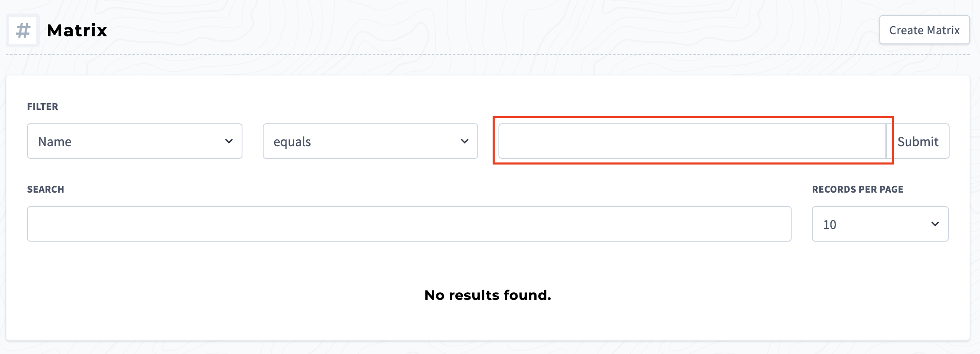
Task: Expand the equals operator dropdown
Action: click(370, 141)
